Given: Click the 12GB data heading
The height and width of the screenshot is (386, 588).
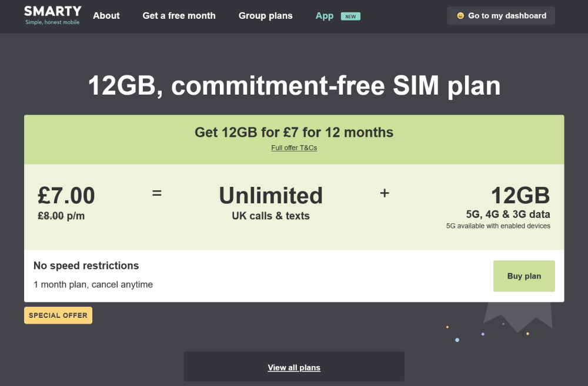Looking at the screenshot, I should [521, 196].
